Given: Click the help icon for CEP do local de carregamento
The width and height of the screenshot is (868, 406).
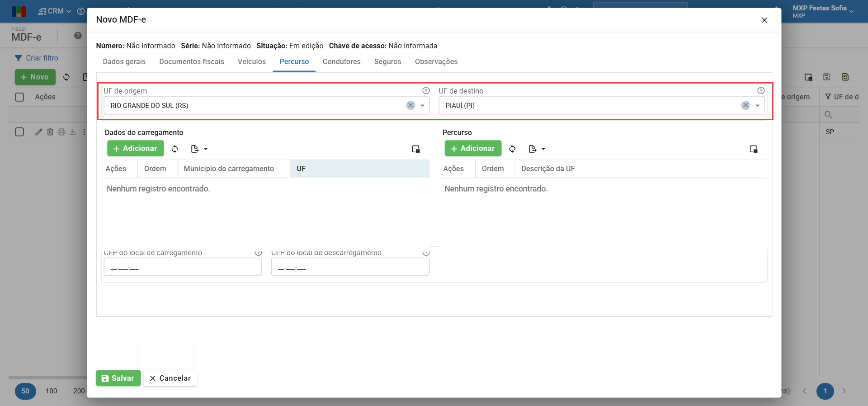Looking at the screenshot, I should [x=258, y=253].
